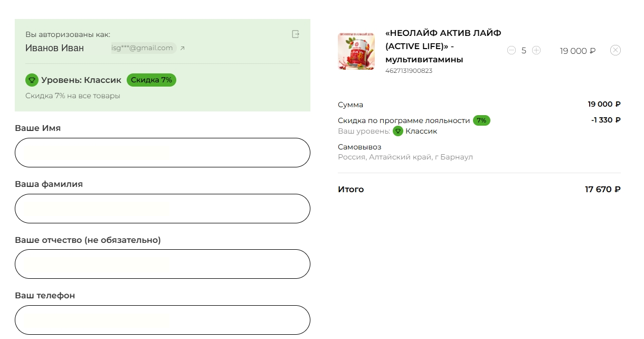
Task: Increase product quantity with the plus button
Action: 536,50
